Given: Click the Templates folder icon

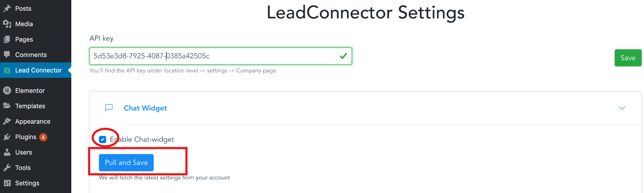Looking at the screenshot, I should pos(7,106).
